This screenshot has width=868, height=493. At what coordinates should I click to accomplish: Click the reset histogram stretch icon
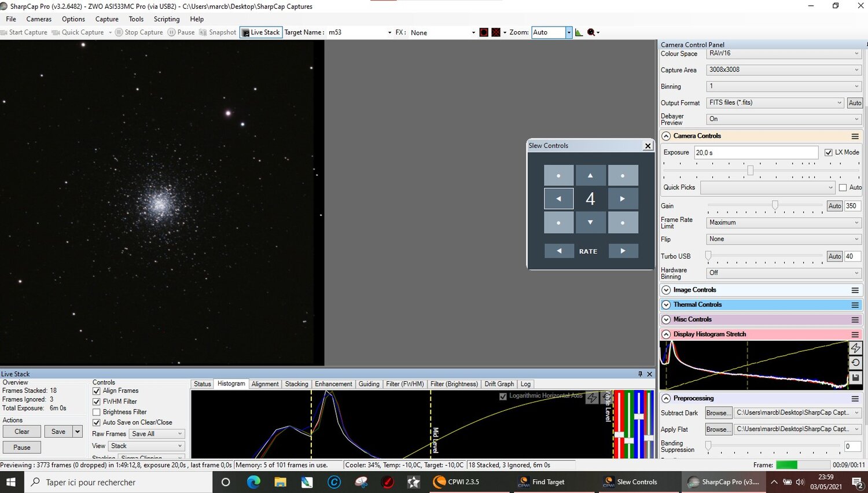pyautogui.click(x=855, y=363)
